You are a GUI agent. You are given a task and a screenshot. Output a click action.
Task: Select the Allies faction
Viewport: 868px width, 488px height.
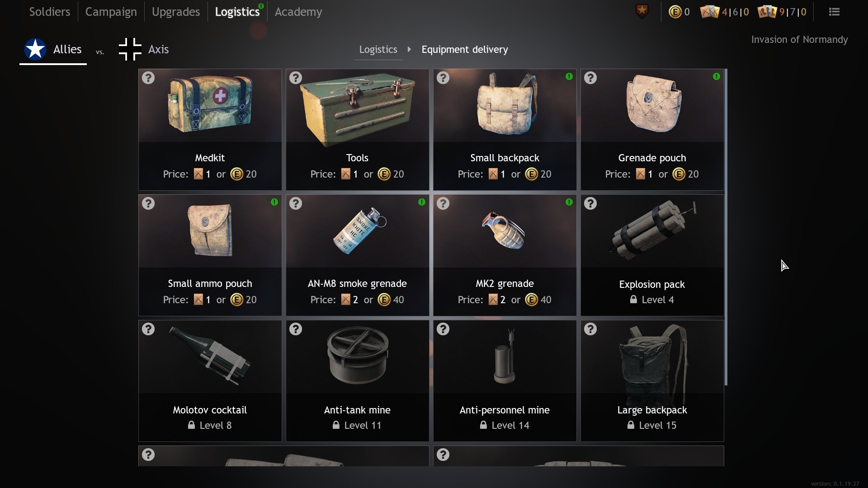[53, 49]
